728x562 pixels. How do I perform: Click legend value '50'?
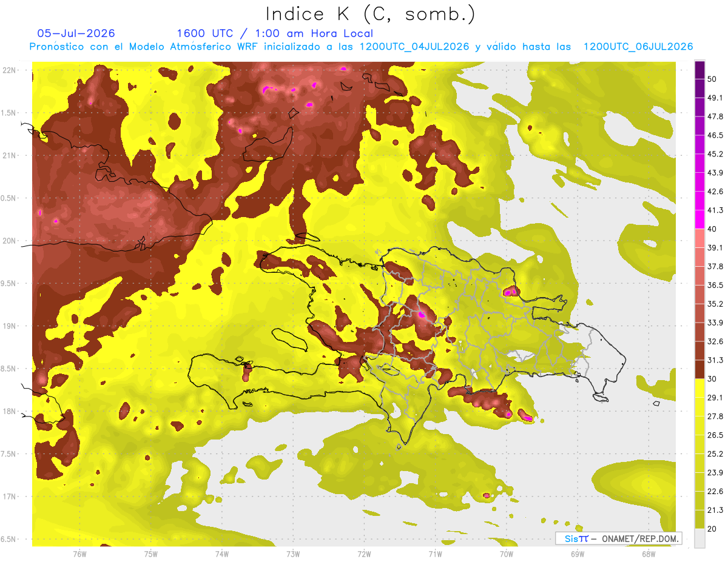[x=713, y=79]
